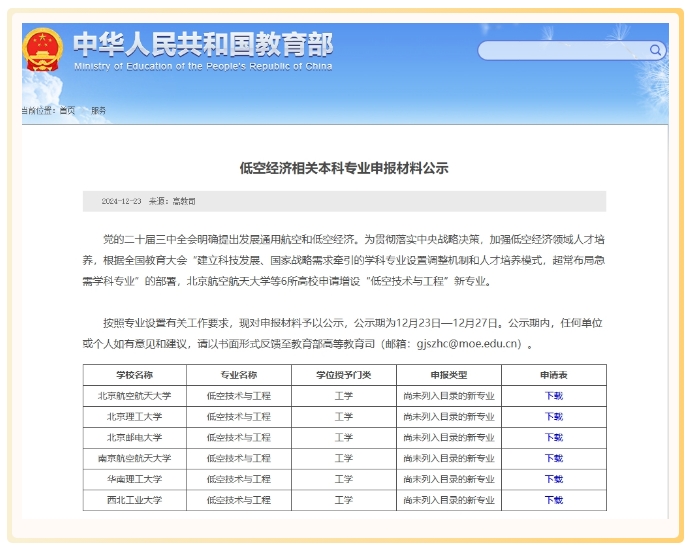Click the 学位授予门类 column header
The image size is (691, 550).
344,375
